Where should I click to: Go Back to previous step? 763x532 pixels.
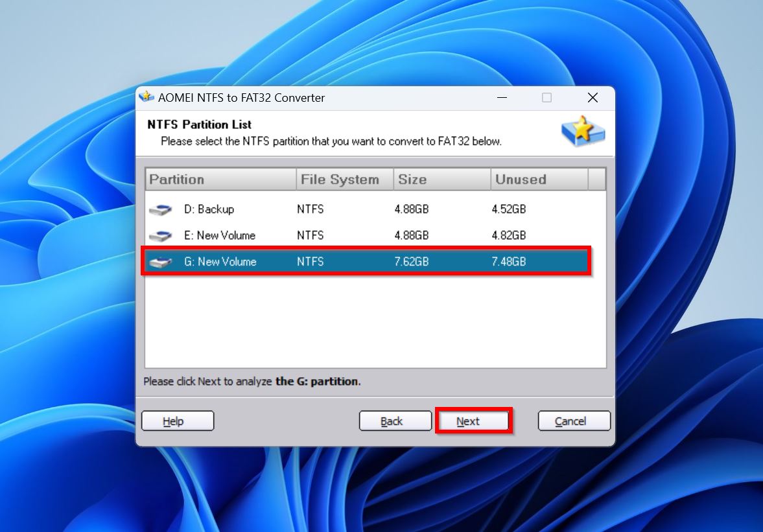(395, 421)
